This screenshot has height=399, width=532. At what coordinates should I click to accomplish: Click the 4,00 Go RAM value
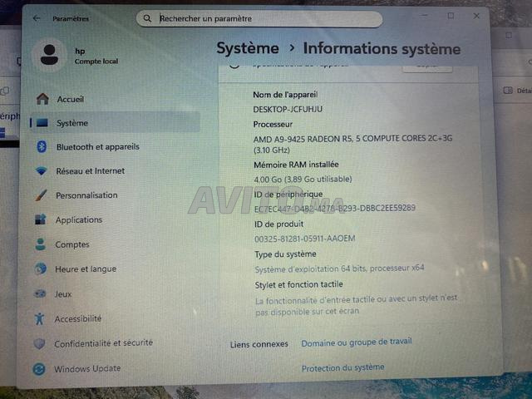click(x=303, y=180)
